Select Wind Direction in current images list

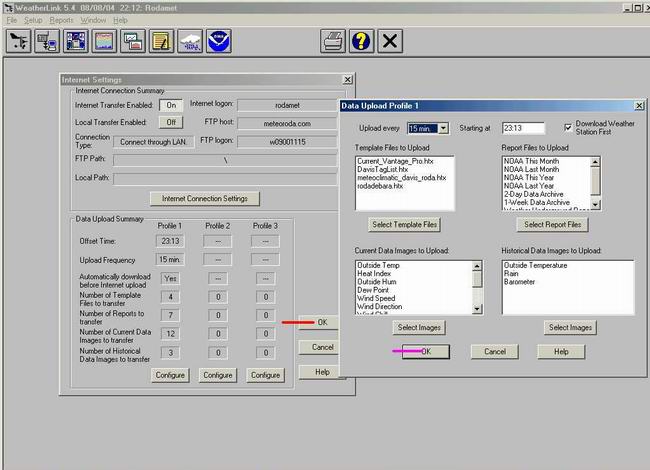tap(379, 307)
